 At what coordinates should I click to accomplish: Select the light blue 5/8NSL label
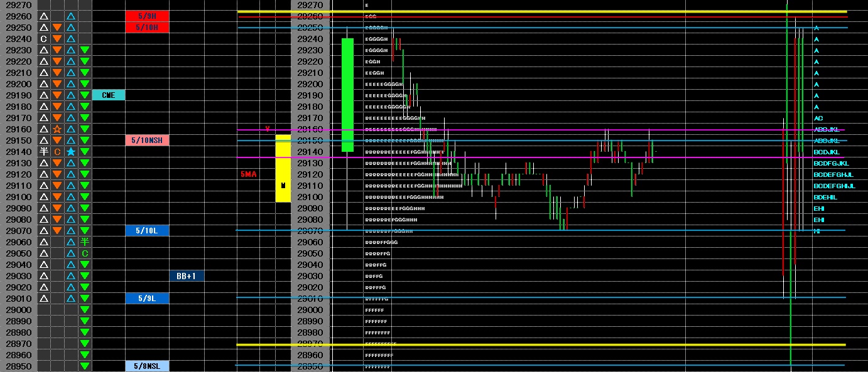(147, 366)
